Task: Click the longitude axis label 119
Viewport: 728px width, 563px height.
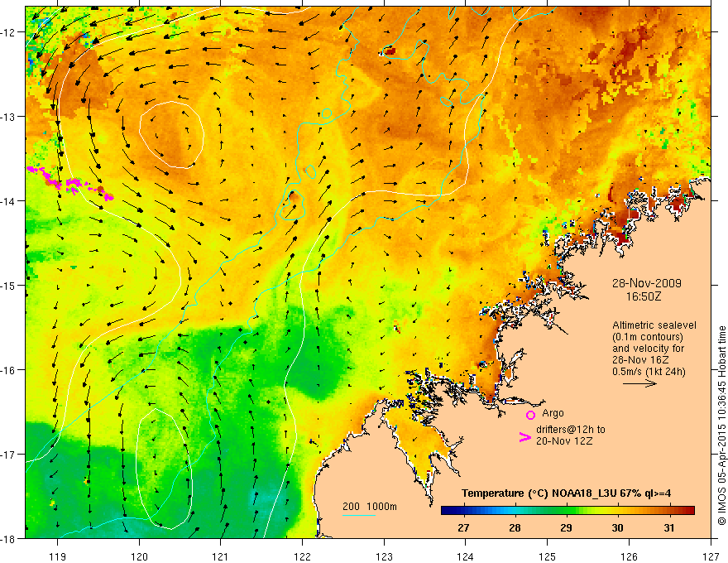Action: click(58, 556)
